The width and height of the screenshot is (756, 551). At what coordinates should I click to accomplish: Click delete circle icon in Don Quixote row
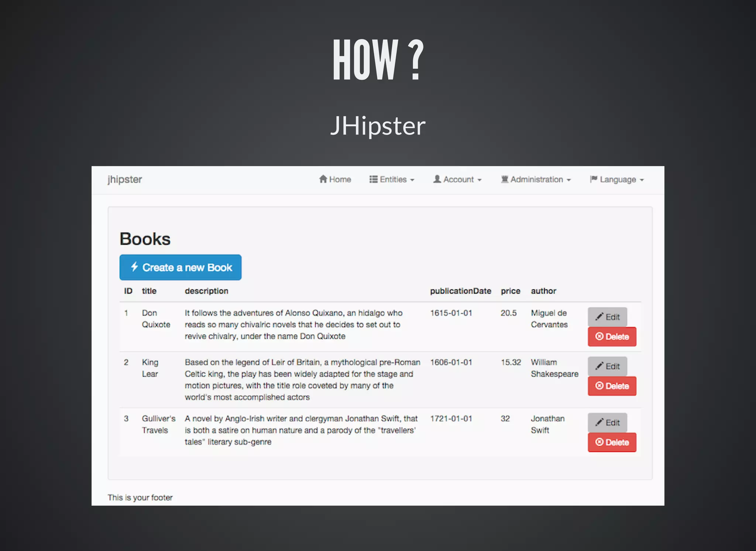click(599, 336)
